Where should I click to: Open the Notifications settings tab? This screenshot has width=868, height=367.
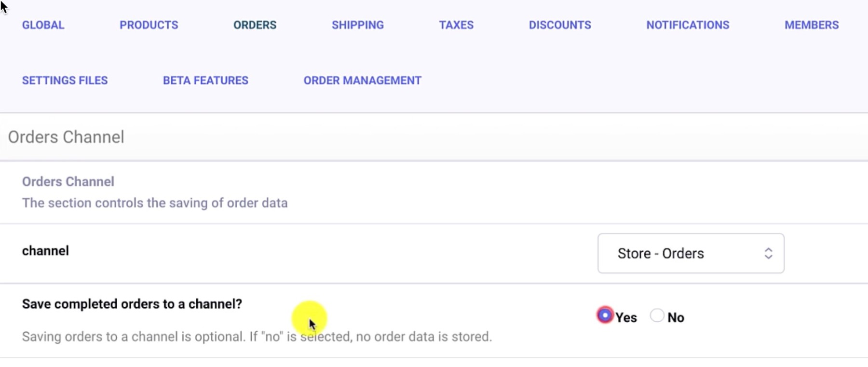(688, 25)
